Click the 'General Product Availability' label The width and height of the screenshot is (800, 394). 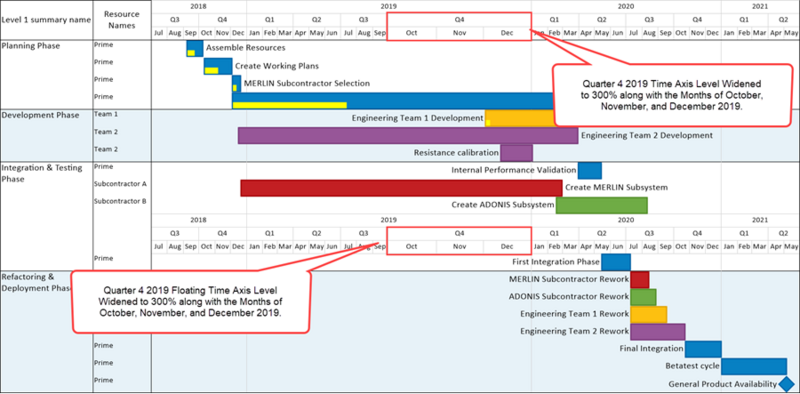[x=722, y=384]
